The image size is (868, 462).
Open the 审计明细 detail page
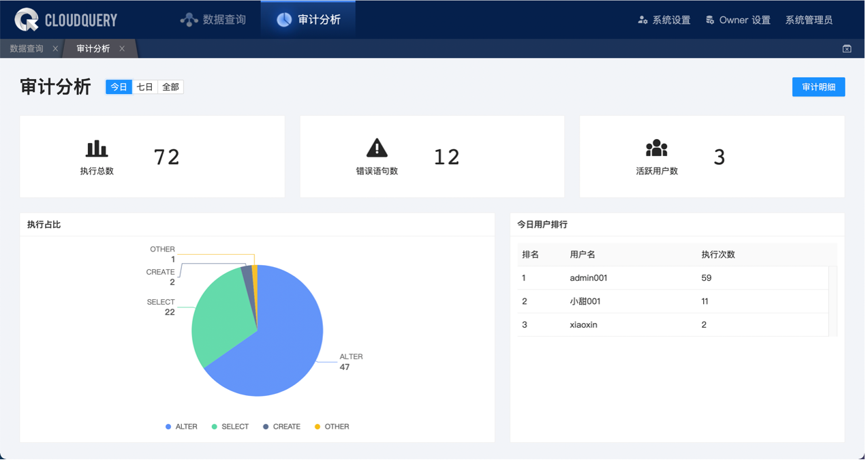818,87
